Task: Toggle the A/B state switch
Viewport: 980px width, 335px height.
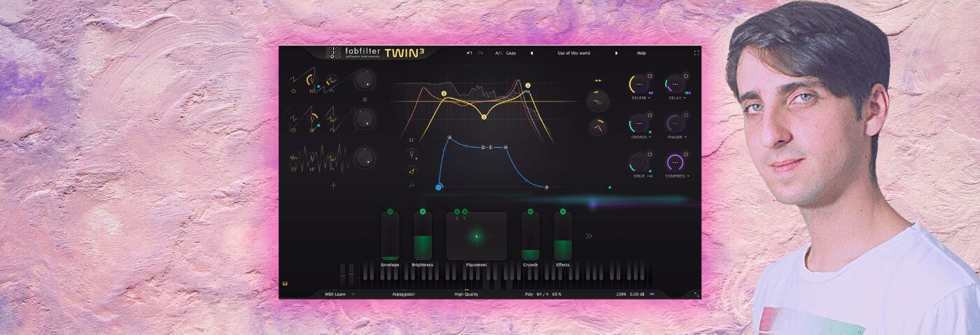Action: pyautogui.click(x=498, y=53)
